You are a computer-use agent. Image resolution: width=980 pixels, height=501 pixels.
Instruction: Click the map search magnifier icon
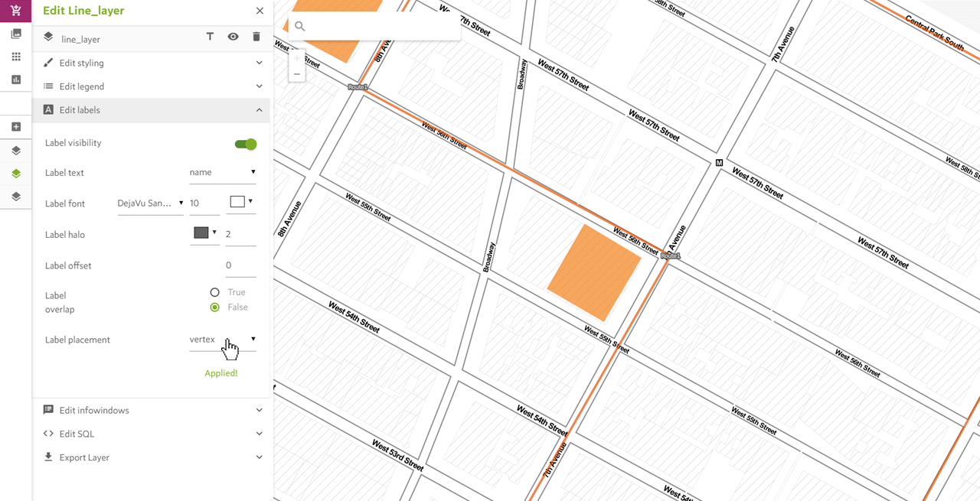tap(299, 26)
